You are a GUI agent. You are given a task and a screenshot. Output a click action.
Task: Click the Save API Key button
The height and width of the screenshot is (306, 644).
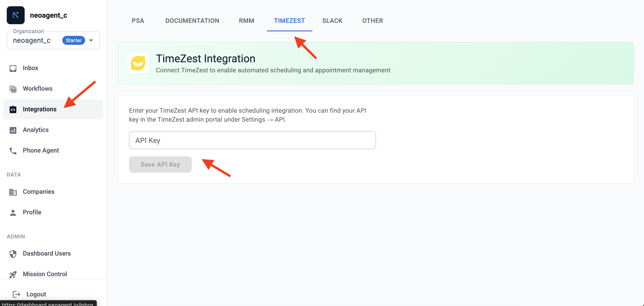160,164
